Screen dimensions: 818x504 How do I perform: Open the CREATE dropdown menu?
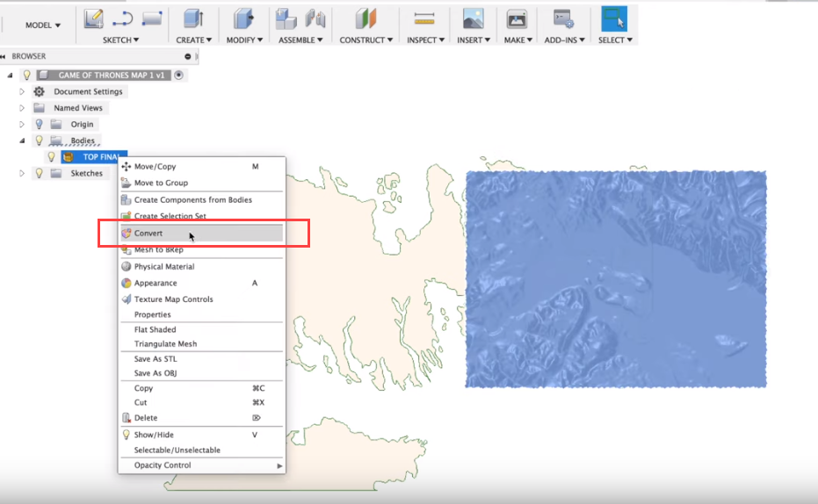pyautogui.click(x=193, y=40)
